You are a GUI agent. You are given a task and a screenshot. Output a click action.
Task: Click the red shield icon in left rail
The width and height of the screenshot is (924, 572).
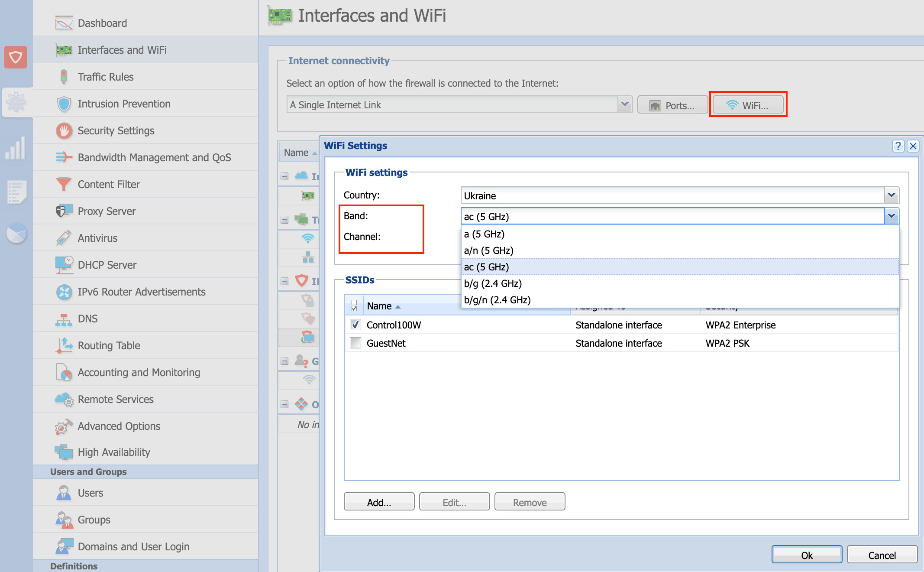16,57
